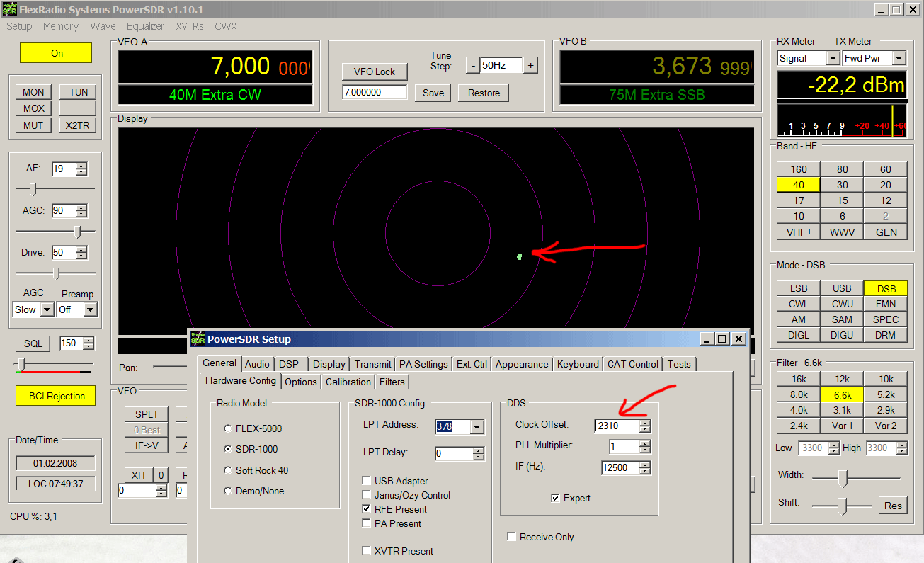Enable the USB Adapter checkbox
This screenshot has height=563, width=924.
367,481
